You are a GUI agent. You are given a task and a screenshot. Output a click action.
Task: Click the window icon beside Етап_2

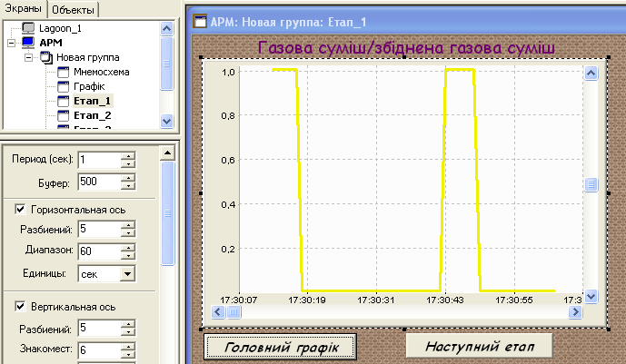pyautogui.click(x=63, y=115)
